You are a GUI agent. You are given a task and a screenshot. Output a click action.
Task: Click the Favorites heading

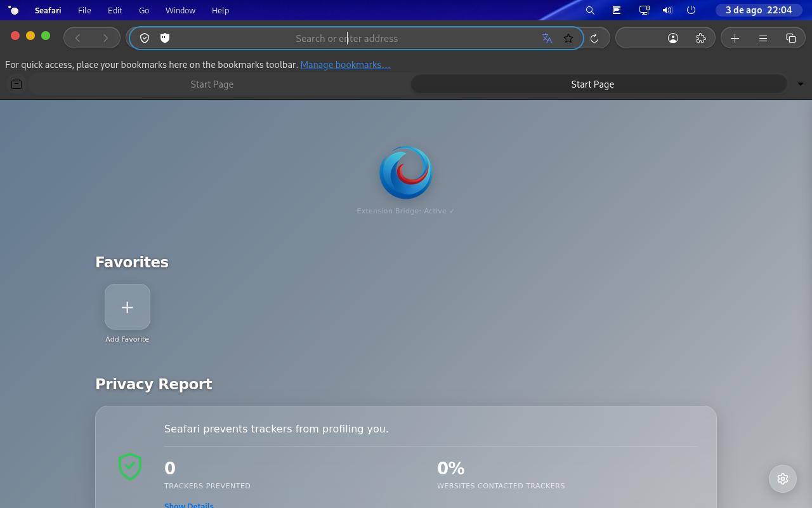(132, 262)
